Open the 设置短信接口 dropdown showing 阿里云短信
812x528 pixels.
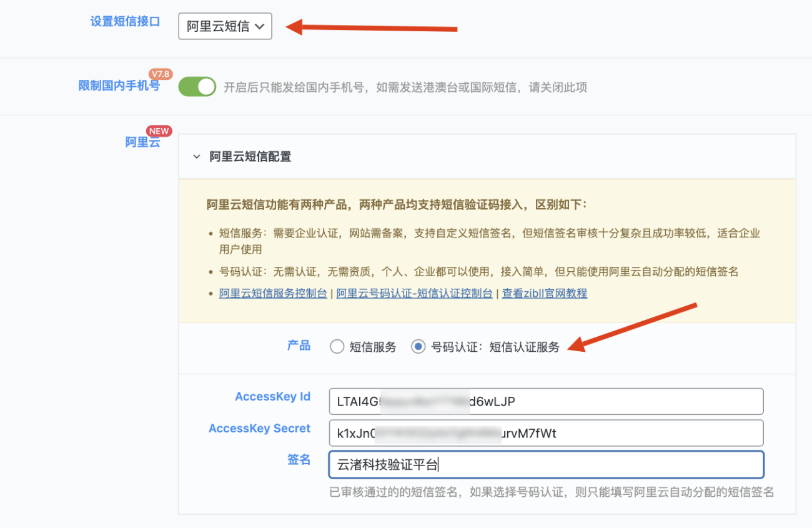pos(225,26)
